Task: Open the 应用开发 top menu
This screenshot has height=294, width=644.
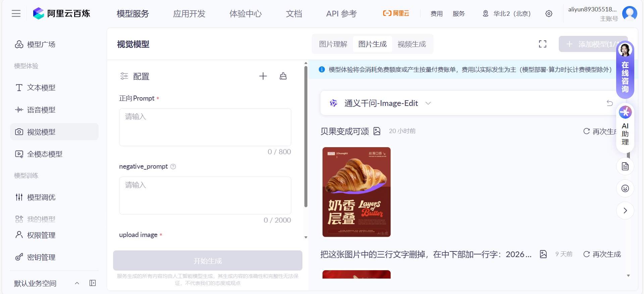Action: (189, 14)
